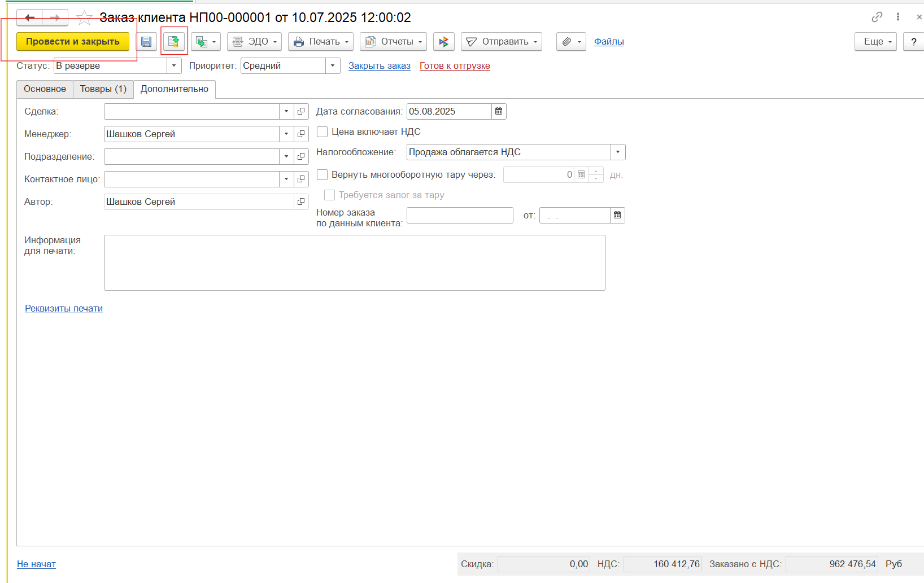This screenshot has height=583, width=924.
Task: Expand the Статус dropdown
Action: click(x=174, y=66)
